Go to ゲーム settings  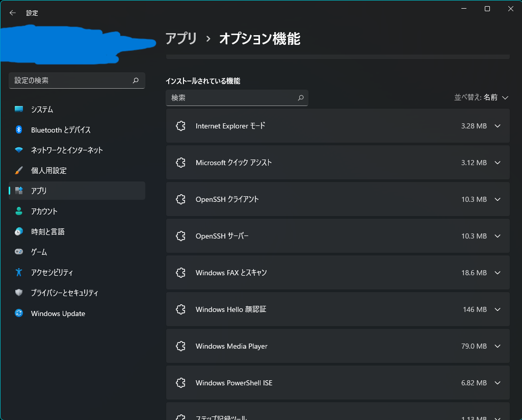77,252
